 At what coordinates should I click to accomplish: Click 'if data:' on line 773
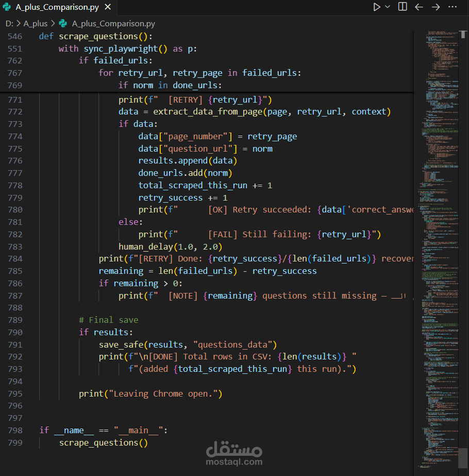click(x=138, y=124)
